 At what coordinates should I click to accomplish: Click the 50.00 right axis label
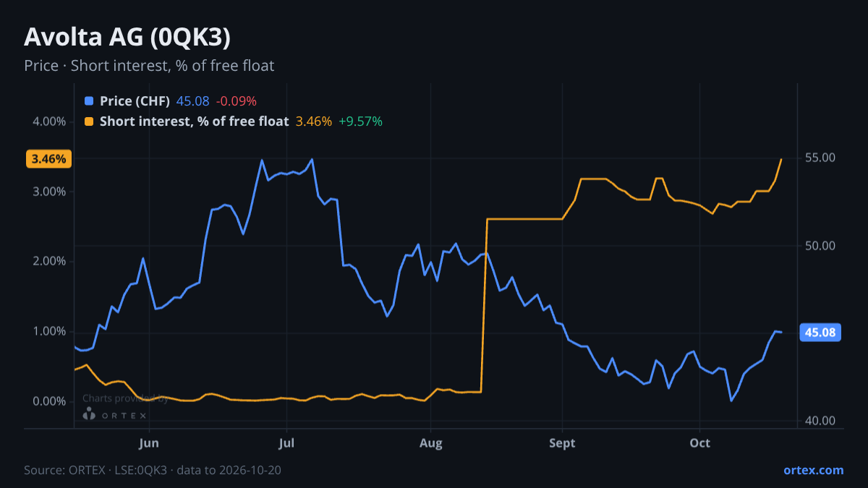click(820, 246)
